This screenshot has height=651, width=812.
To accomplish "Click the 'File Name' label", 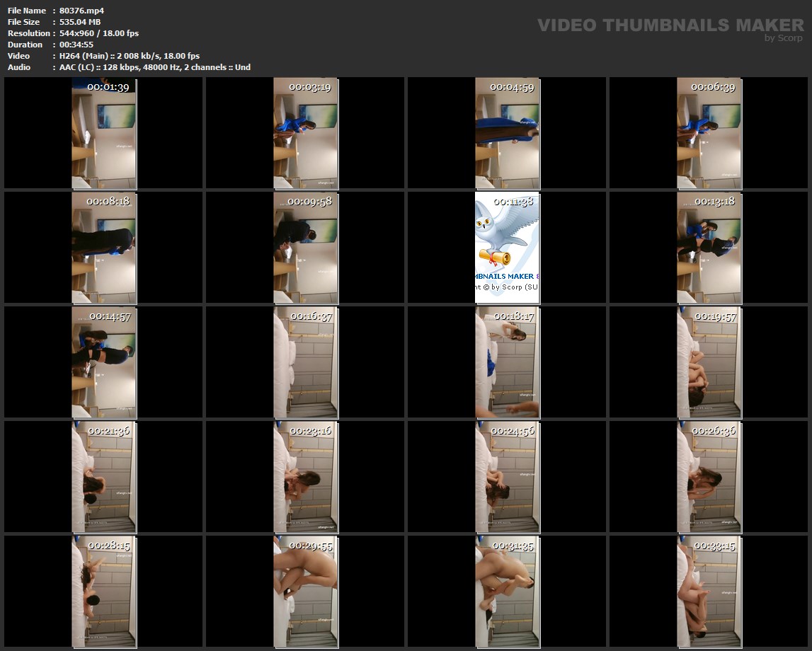I will click(27, 11).
